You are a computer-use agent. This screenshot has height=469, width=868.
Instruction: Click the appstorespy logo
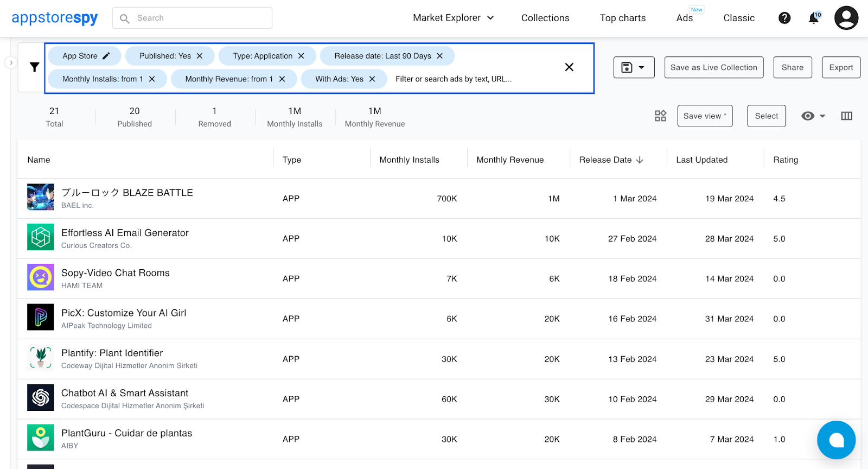point(54,18)
